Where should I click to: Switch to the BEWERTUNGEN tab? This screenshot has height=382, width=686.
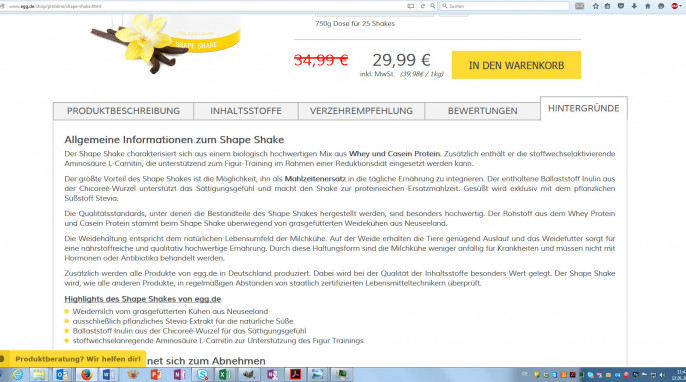pyautogui.click(x=483, y=111)
